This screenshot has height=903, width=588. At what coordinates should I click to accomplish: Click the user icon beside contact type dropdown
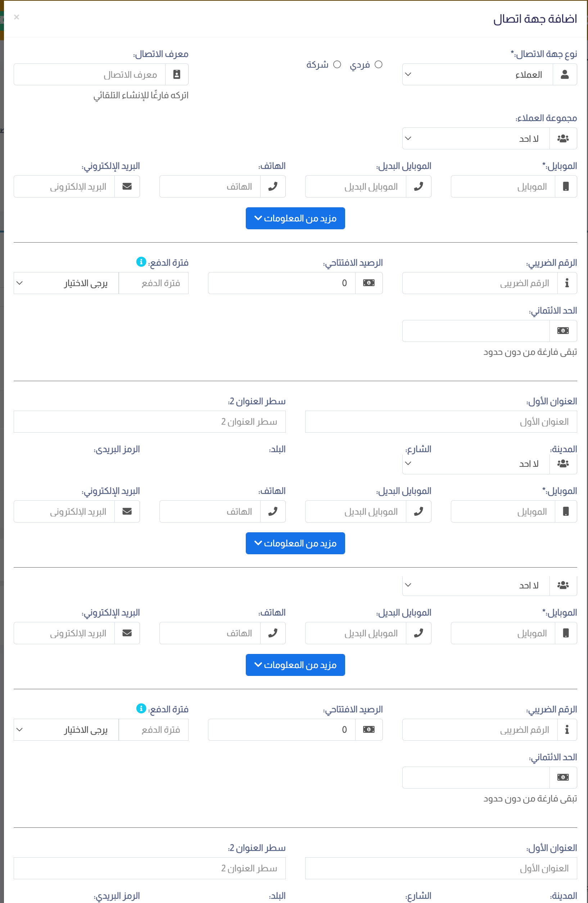coord(565,75)
